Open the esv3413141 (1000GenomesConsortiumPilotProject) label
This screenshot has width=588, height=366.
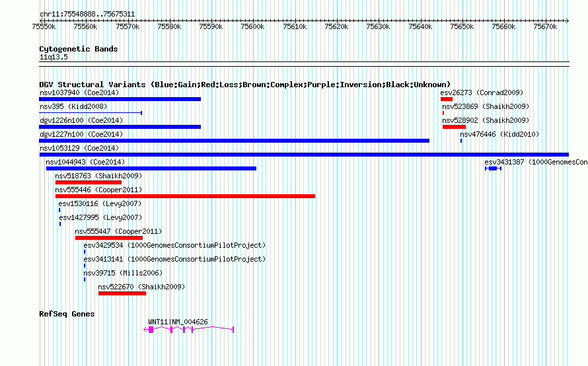pos(174,259)
